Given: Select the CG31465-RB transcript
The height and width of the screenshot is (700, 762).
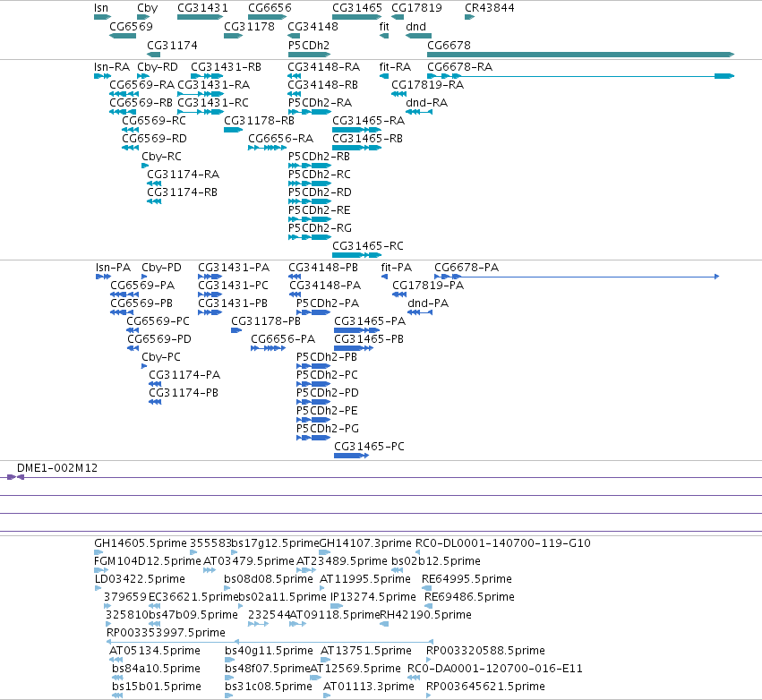Looking at the screenshot, I should 356,148.
